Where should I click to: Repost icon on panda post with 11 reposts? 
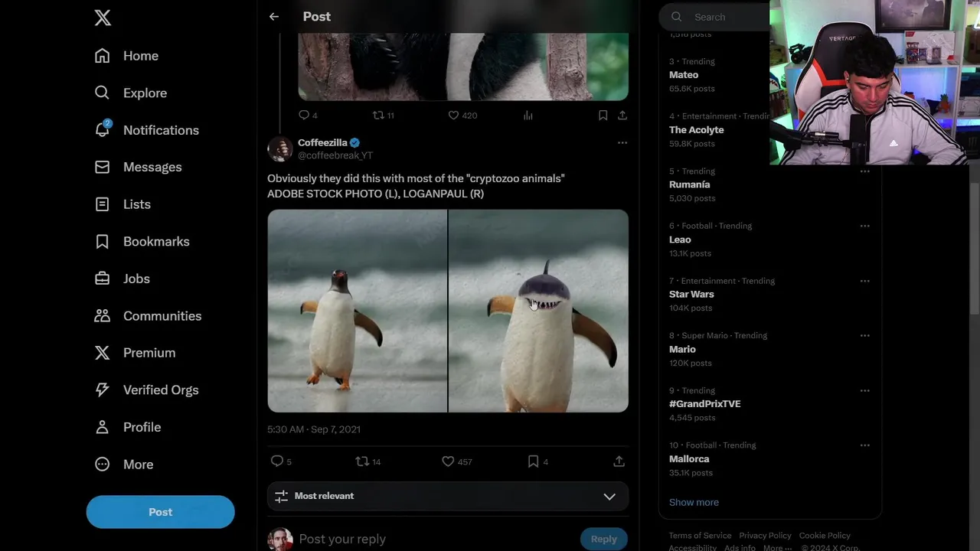(378, 115)
